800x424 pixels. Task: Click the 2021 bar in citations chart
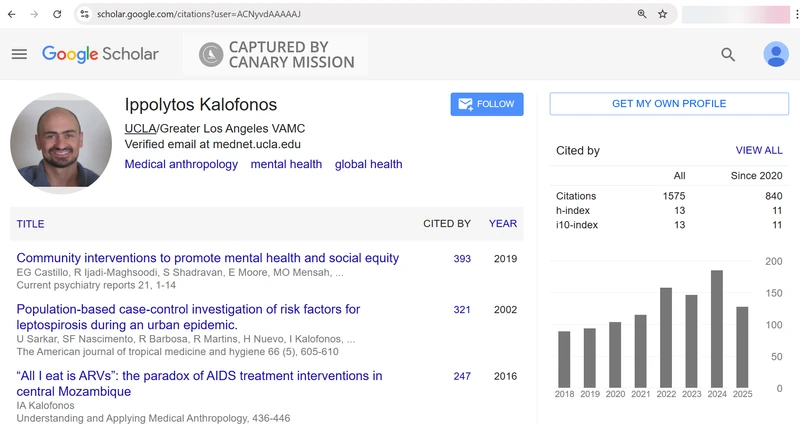[640, 351]
